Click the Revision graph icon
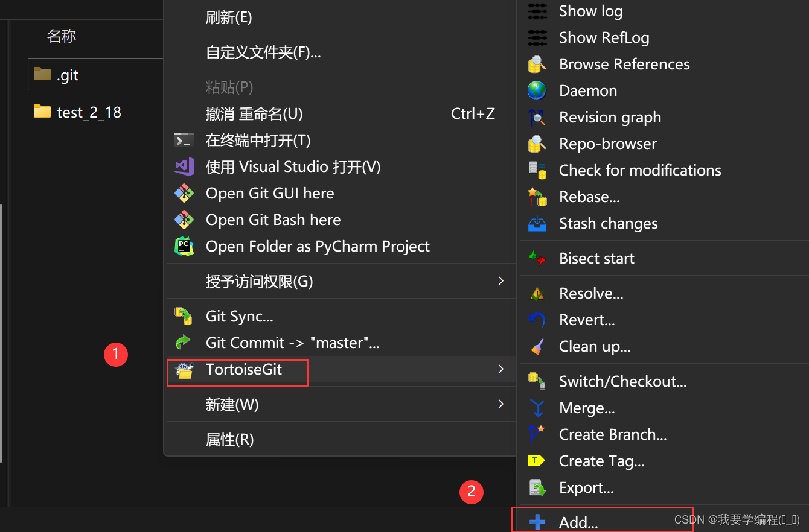 pyautogui.click(x=537, y=117)
